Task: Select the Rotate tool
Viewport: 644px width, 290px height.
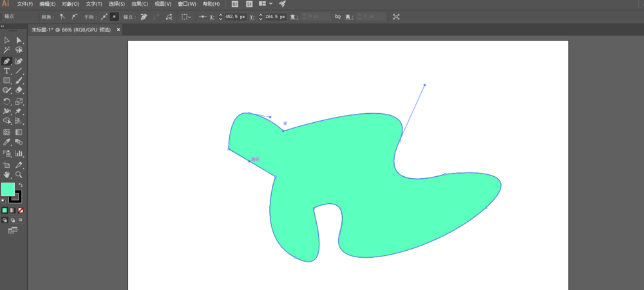Action: click(x=7, y=102)
